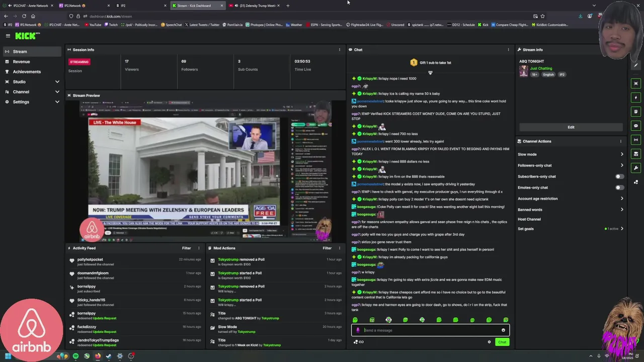Image resolution: width=644 pixels, height=362 pixels.
Task: Click the session info quick-panel icon on right rail
Action: [636, 83]
